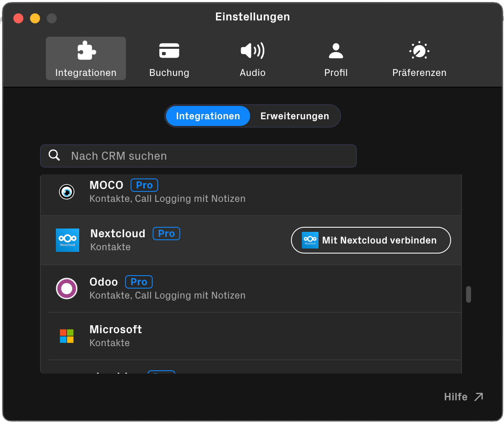Click the Nextcloud logo in the list
This screenshot has width=504, height=422.
click(68, 240)
